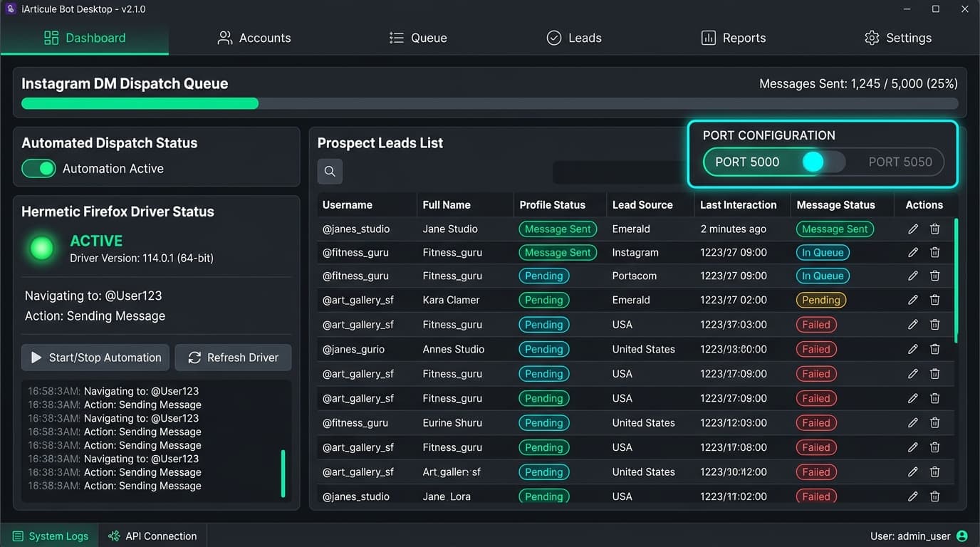Viewport: 980px width, 547px height.
Task: Open System Logs in the status bar
Action: (x=51, y=536)
